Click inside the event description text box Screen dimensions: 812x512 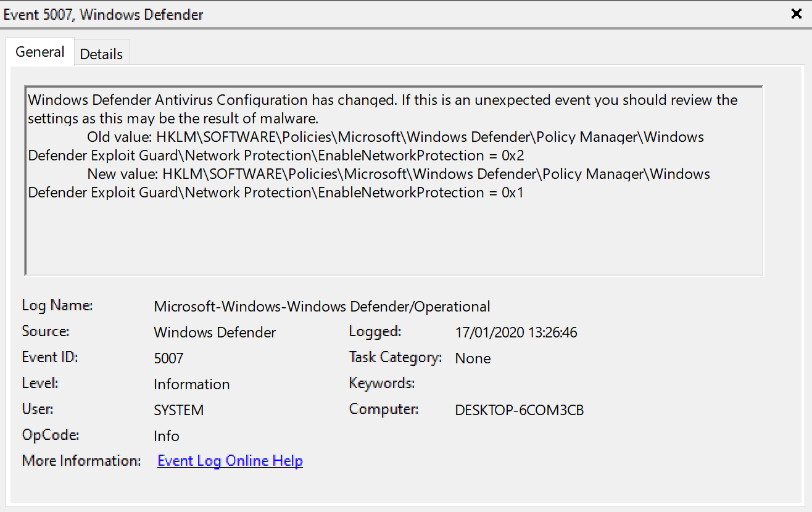point(394,181)
